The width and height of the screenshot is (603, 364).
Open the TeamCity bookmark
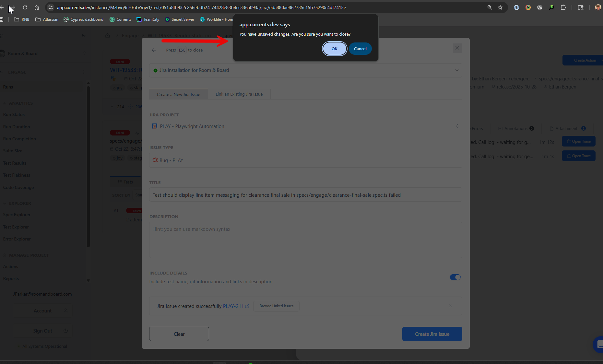[148, 19]
